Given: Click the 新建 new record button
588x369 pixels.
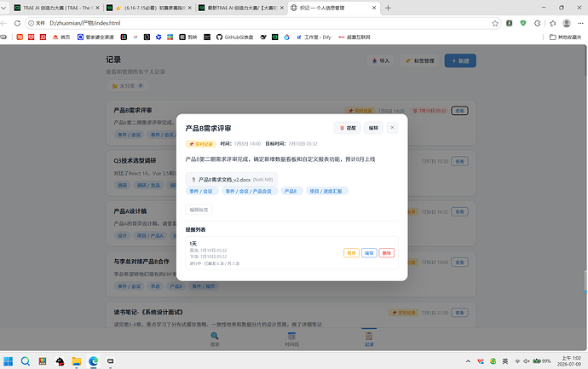Looking at the screenshot, I should click(x=460, y=61).
